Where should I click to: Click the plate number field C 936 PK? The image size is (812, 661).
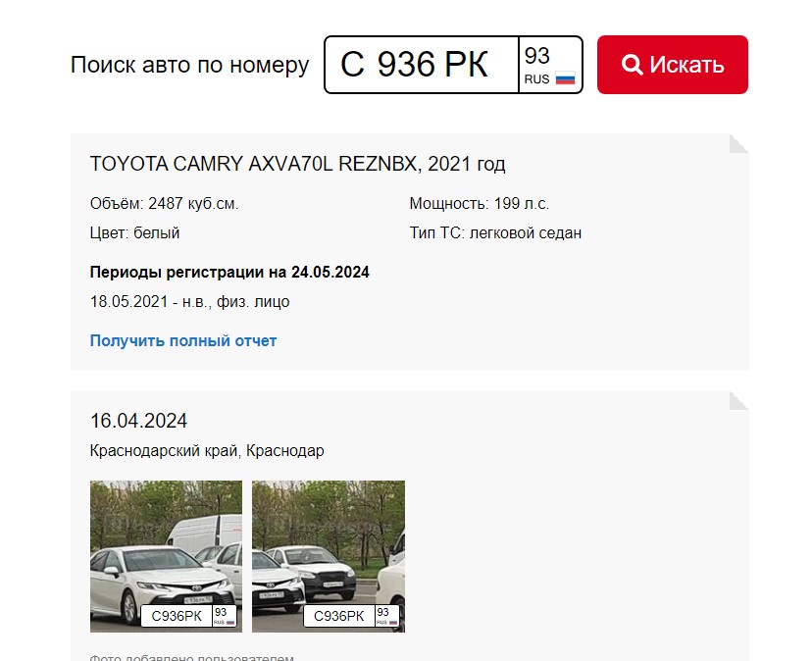(422, 65)
